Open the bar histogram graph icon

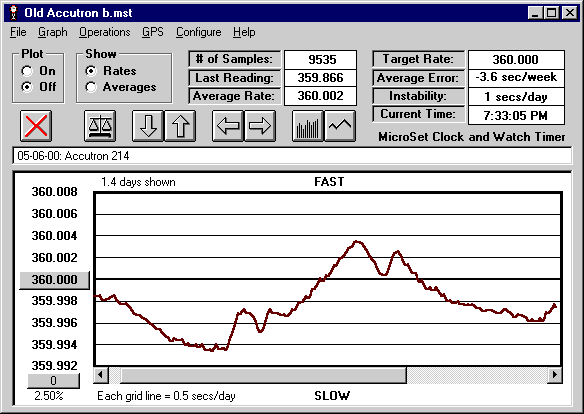coord(308,126)
